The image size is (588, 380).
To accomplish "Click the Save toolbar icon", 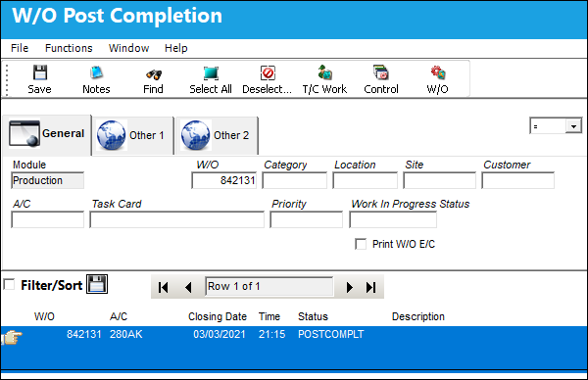I will click(40, 72).
